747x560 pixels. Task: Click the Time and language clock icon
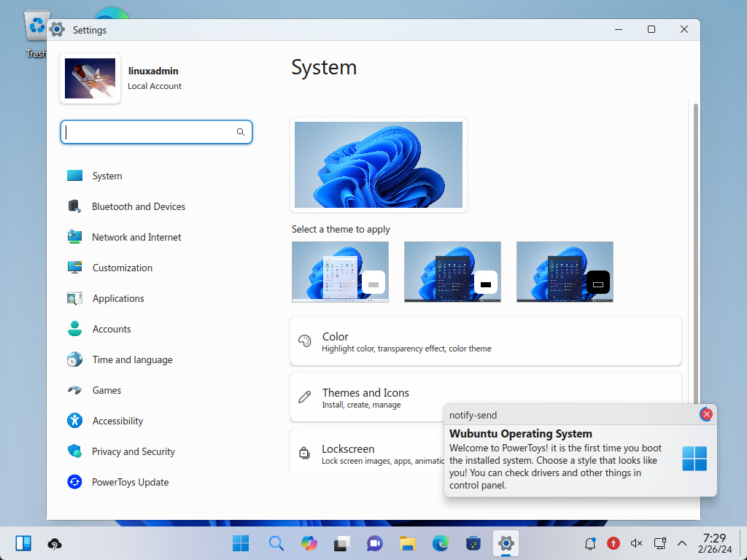click(74, 359)
